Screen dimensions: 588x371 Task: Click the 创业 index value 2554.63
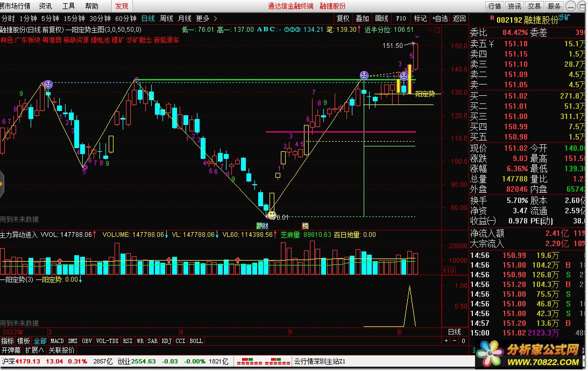(143, 361)
